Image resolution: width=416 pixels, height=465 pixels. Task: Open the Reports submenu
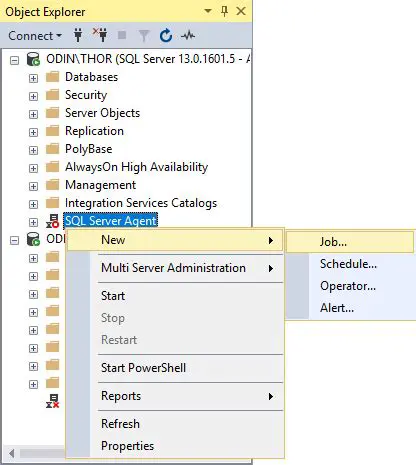coord(175,396)
